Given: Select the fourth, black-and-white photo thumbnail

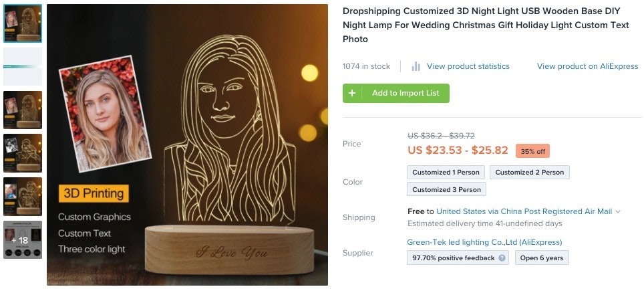Looking at the screenshot, I should point(23,153).
